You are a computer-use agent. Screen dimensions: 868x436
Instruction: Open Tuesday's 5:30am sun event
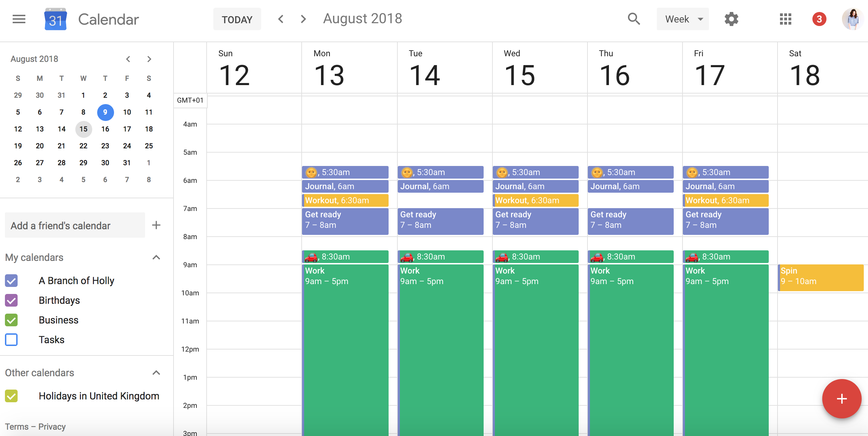(440, 172)
